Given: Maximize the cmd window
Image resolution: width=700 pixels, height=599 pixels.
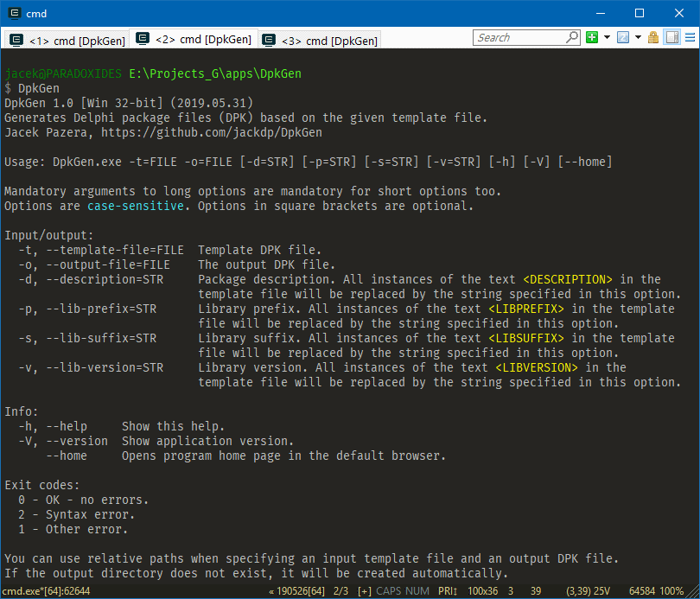Looking at the screenshot, I should [640, 13].
